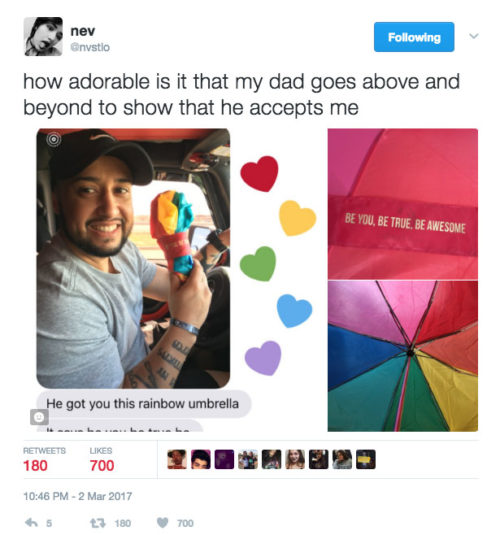Open nev's profile avatar

(43, 36)
